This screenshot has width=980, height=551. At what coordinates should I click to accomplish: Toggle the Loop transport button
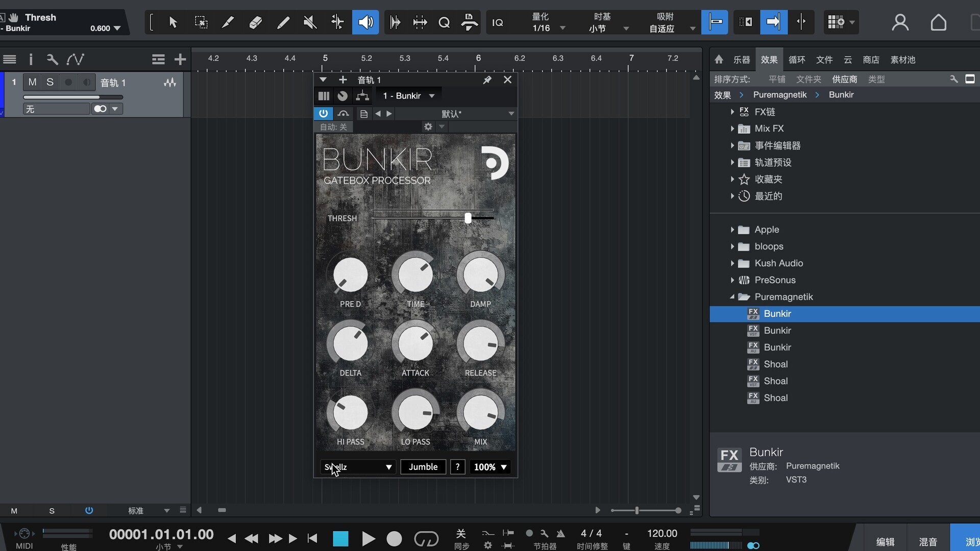(x=426, y=539)
